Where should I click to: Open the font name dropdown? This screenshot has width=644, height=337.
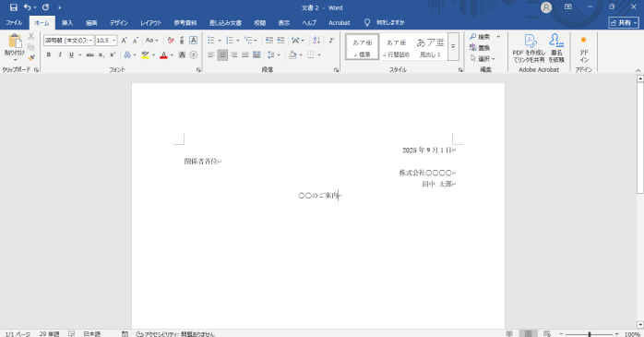pos(90,41)
